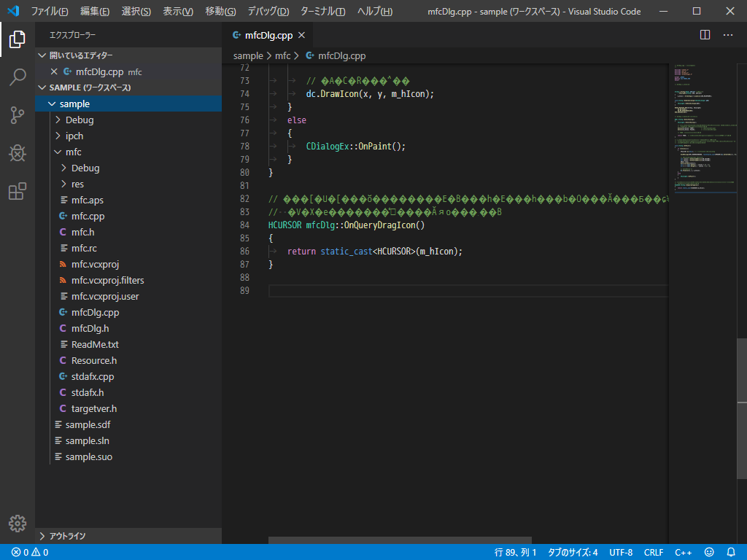Open the editor More Actions ellipsis

pyautogui.click(x=728, y=35)
